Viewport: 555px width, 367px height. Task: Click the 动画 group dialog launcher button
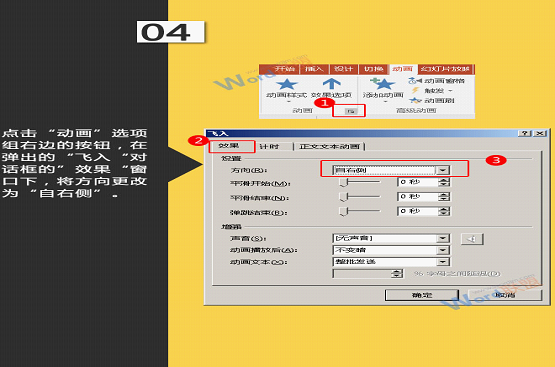point(351,111)
